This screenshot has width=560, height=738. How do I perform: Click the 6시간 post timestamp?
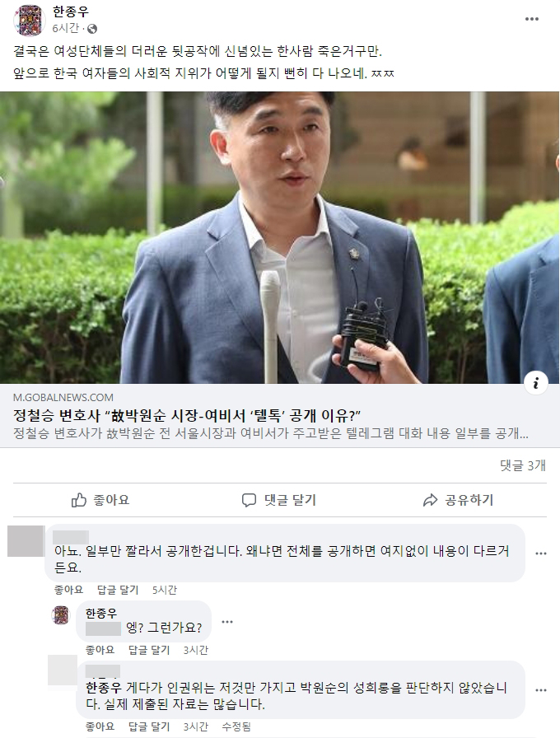click(x=65, y=28)
